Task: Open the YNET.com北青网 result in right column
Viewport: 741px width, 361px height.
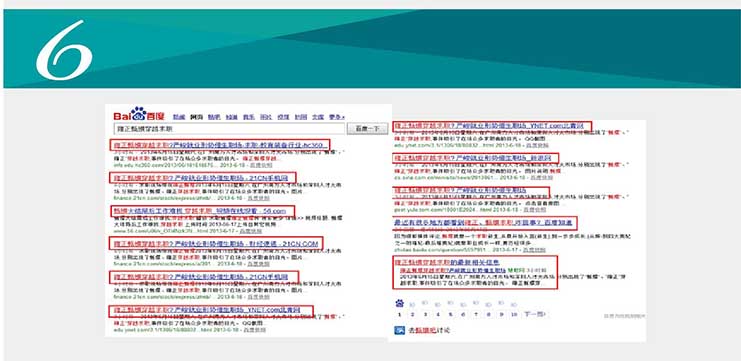Action: point(492,126)
